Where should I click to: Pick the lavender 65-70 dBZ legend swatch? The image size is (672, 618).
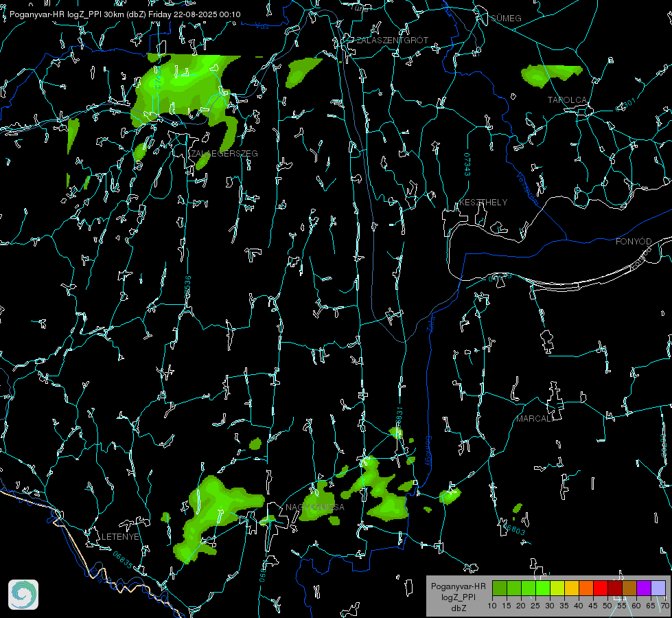pos(658,588)
